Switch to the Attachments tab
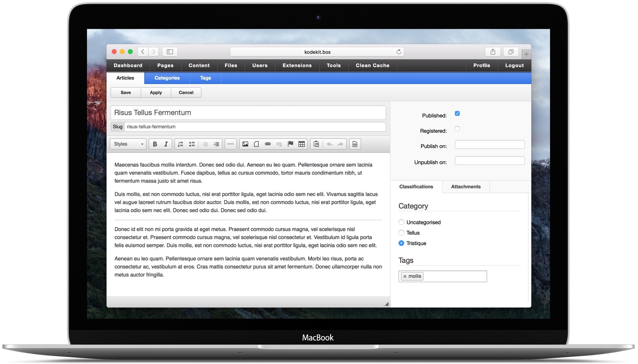The width and height of the screenshot is (638, 364). 466,187
